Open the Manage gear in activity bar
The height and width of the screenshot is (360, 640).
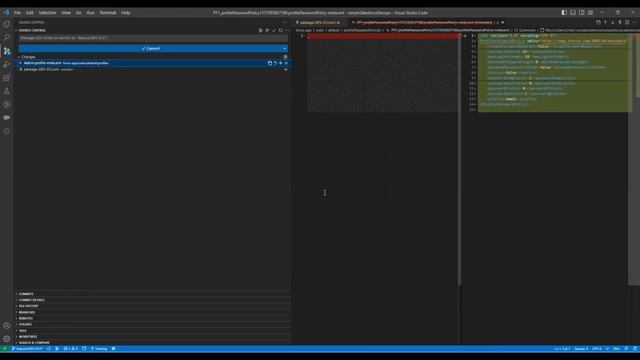click(x=7, y=339)
